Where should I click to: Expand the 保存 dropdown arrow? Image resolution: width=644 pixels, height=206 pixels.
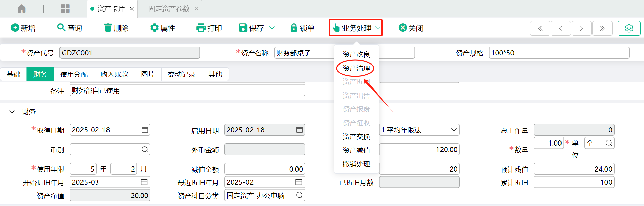pyautogui.click(x=272, y=28)
